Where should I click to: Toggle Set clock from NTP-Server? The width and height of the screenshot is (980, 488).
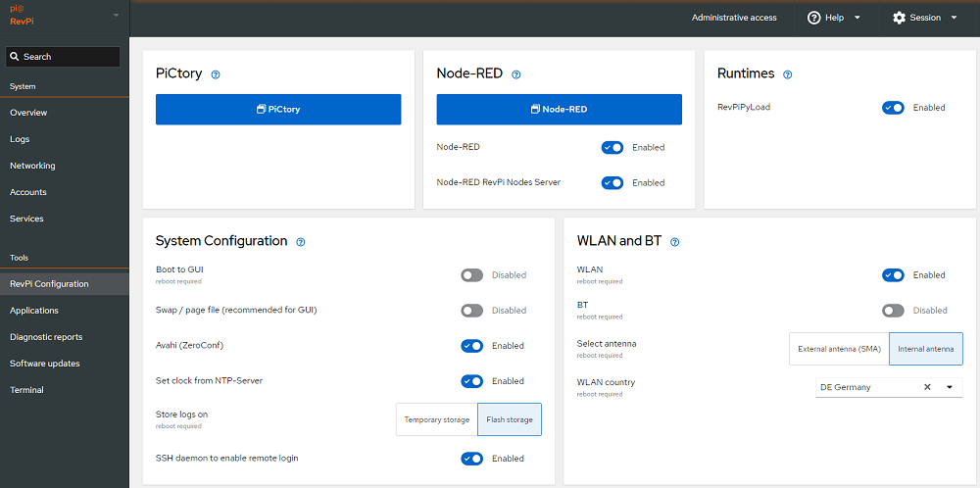click(x=472, y=380)
